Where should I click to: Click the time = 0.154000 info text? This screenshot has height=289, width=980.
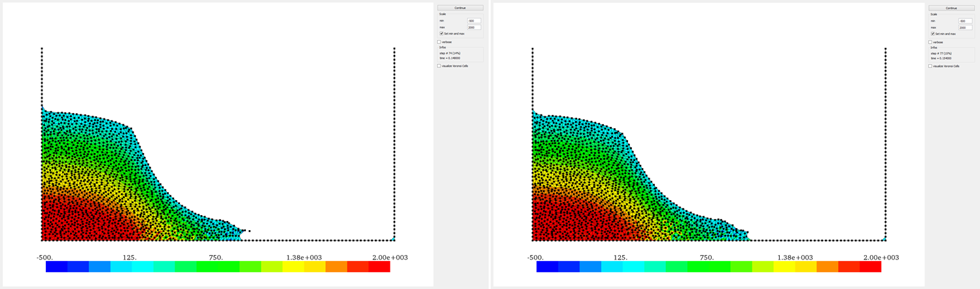(942, 58)
